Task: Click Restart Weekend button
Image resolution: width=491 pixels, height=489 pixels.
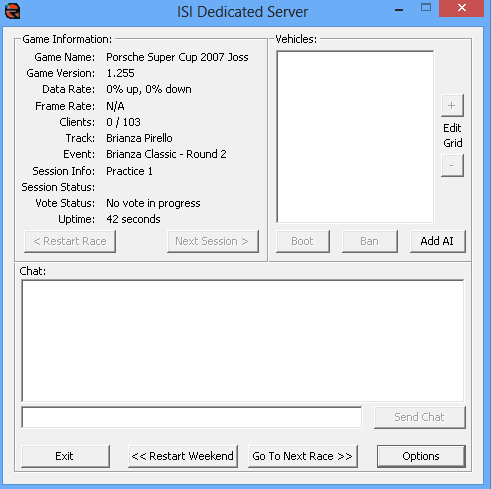Action: [183, 456]
